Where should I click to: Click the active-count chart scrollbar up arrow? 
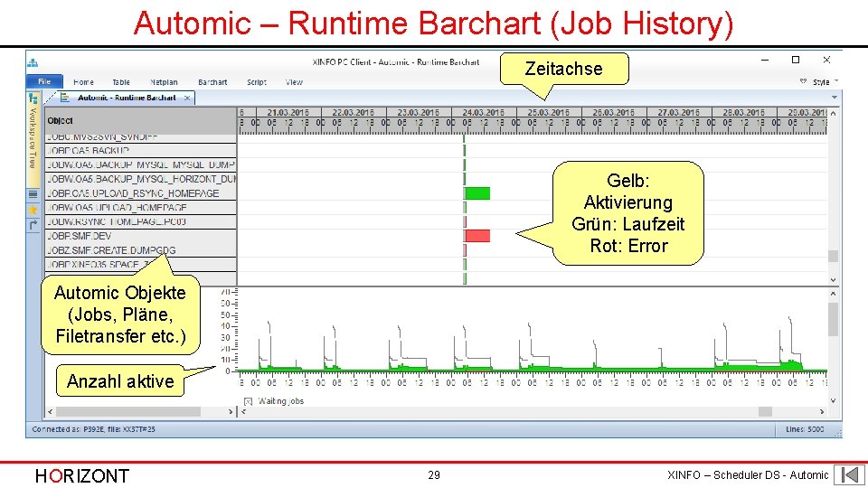(833, 294)
